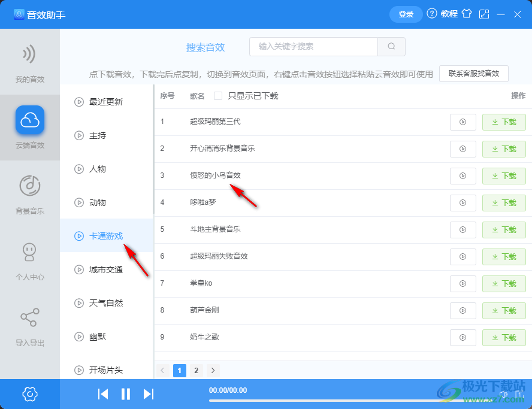Click the shirt skin icon in the title bar
Image resolution: width=532 pixels, height=409 pixels.
coord(467,14)
